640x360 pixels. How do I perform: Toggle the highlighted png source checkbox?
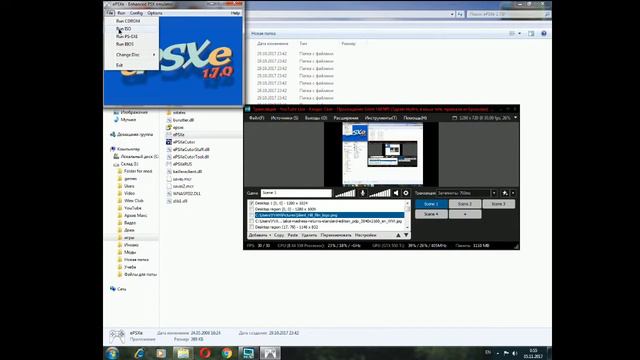click(251, 215)
